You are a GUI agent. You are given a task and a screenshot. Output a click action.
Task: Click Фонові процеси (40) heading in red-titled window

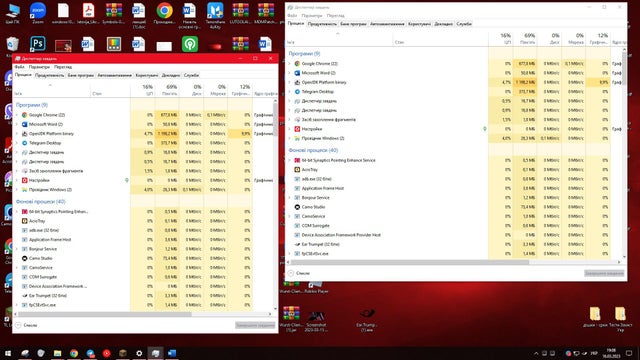coord(40,202)
